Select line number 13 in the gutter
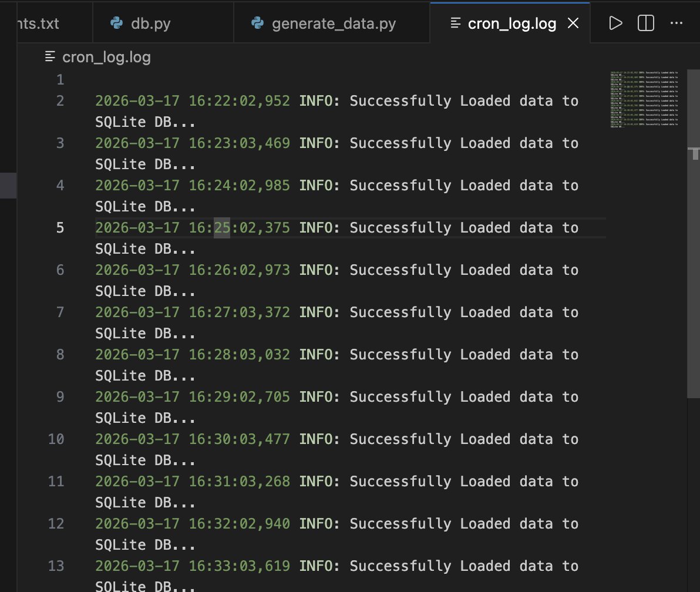 pyautogui.click(x=56, y=566)
